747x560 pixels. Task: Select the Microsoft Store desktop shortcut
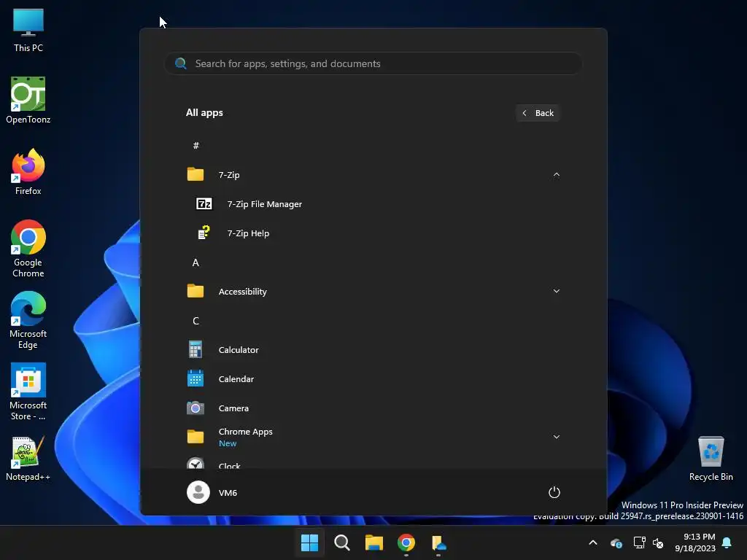click(28, 392)
